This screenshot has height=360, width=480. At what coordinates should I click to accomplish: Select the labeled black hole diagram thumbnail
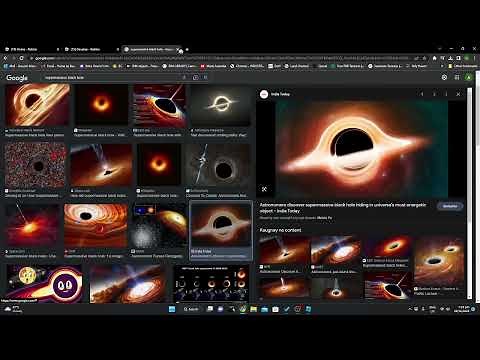tap(160, 105)
